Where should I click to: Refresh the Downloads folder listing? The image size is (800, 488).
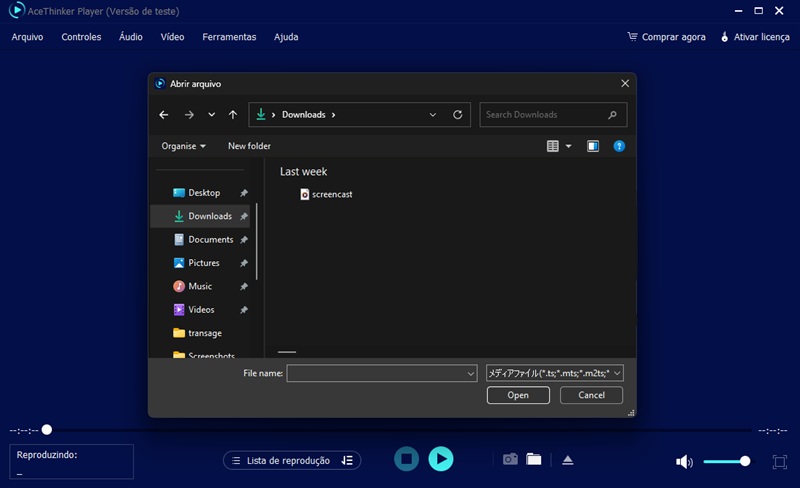point(458,115)
